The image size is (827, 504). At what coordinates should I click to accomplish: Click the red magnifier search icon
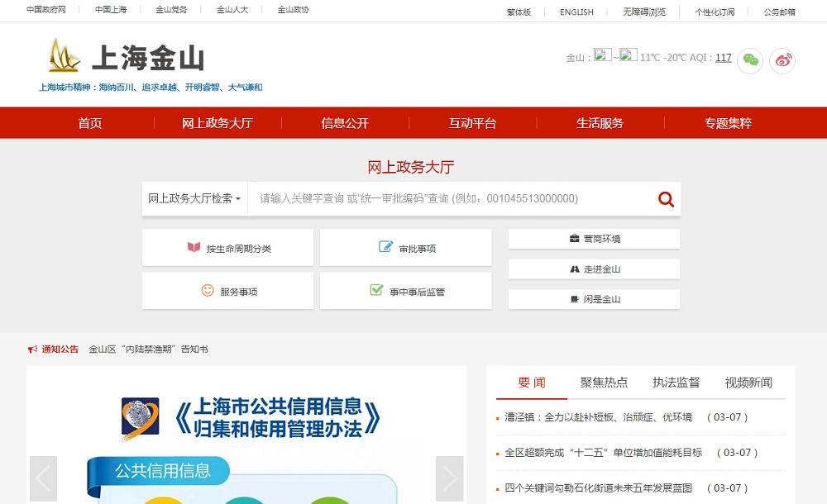point(666,199)
